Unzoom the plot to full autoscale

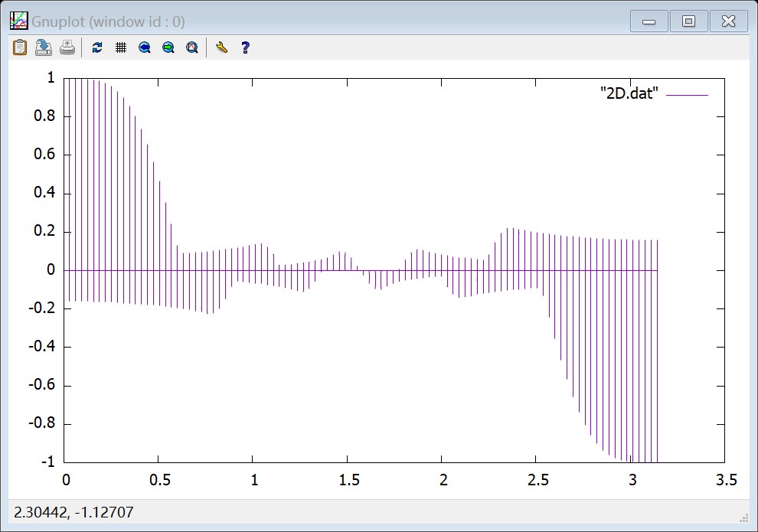(192, 47)
